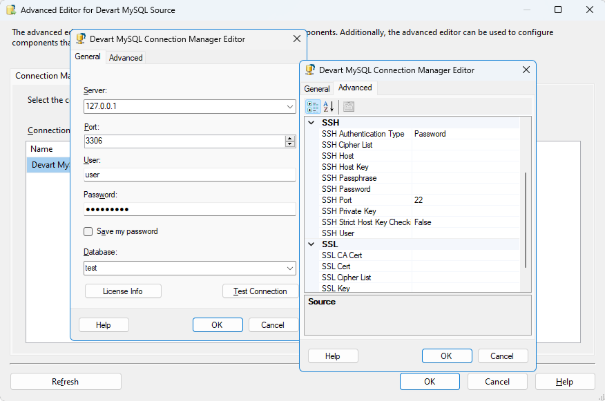
Task: Switch to Advanced tab in left dialog
Action: click(x=126, y=58)
